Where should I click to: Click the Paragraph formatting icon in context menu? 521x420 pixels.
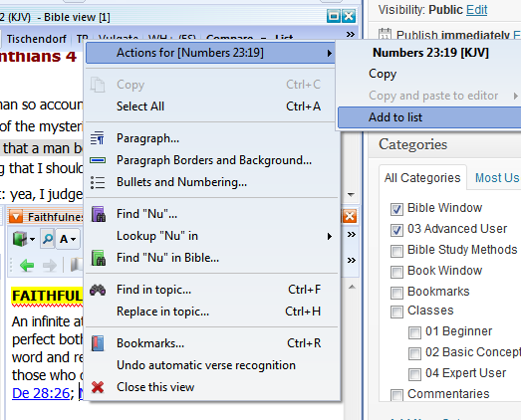tap(98, 138)
